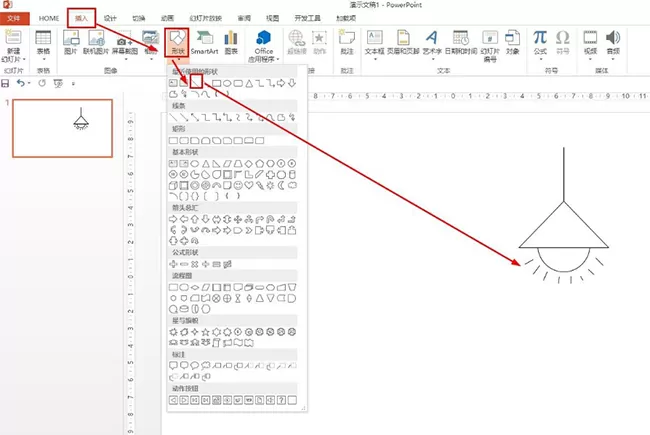
Task: Select the Oval in recently used shapes
Action: (227, 83)
